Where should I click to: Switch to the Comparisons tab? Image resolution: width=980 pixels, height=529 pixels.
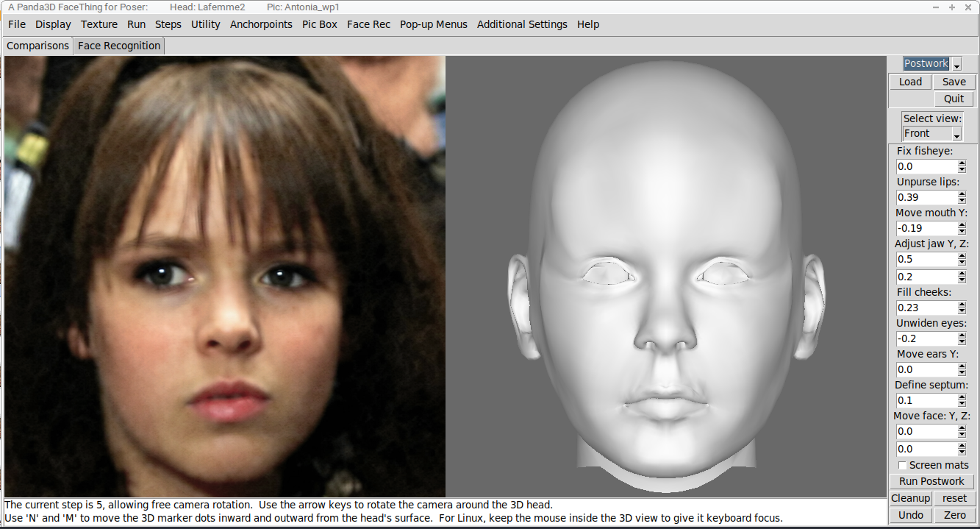(37, 46)
